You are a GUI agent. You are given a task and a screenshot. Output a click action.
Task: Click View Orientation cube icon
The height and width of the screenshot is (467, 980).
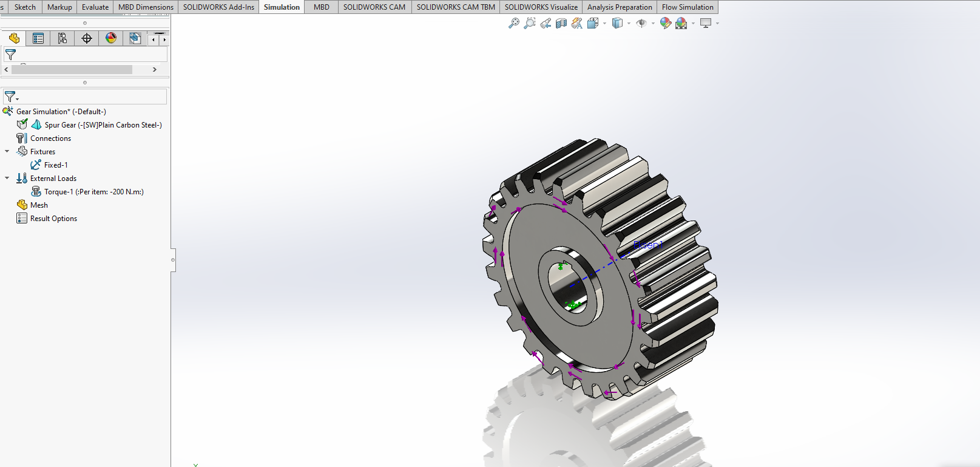(593, 23)
